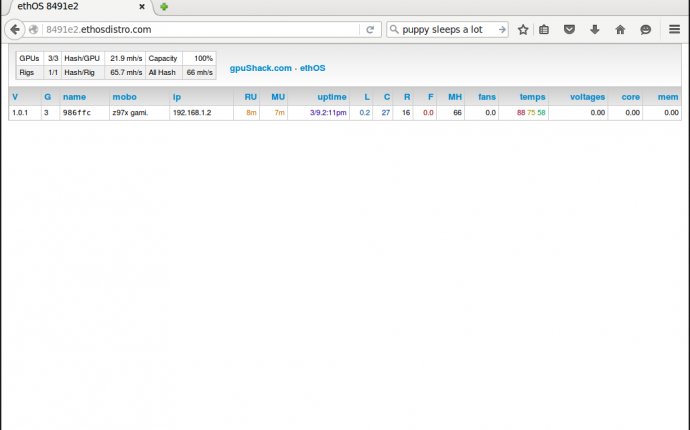
Task: Select the ethOS 8491e2 tab
Action: [79, 7]
